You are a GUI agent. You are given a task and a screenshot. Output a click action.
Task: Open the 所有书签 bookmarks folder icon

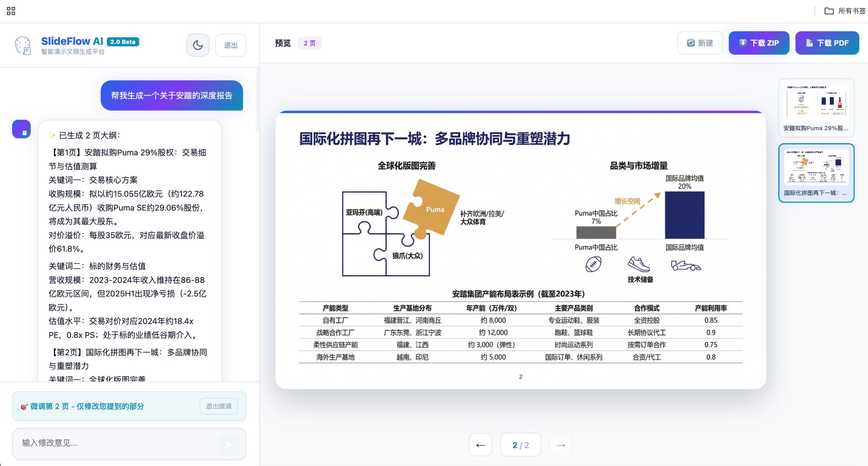point(829,11)
